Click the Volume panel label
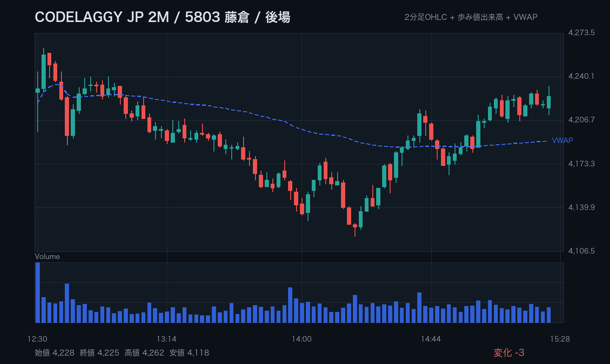This screenshot has height=364, width=610. [47, 256]
